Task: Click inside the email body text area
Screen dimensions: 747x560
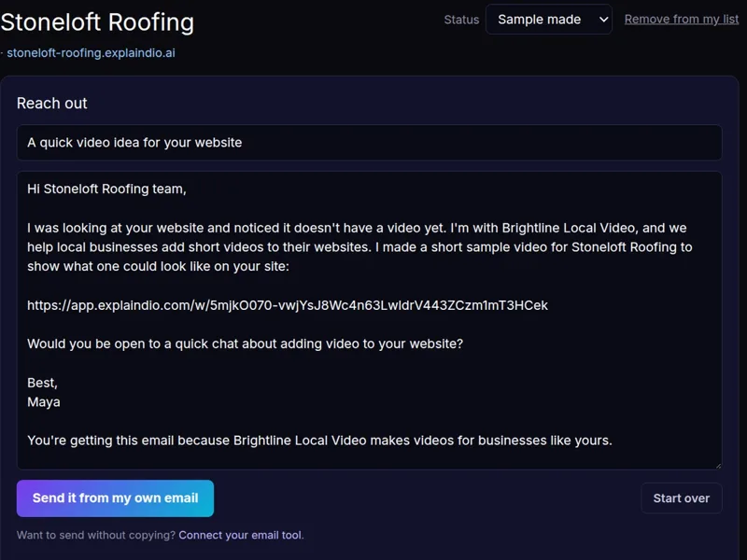Action: click(369, 320)
